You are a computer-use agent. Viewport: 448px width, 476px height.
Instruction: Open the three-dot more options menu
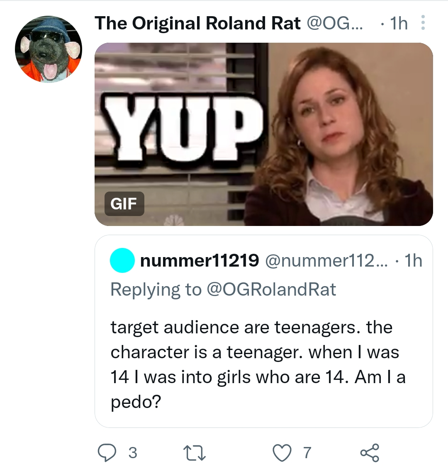click(423, 23)
